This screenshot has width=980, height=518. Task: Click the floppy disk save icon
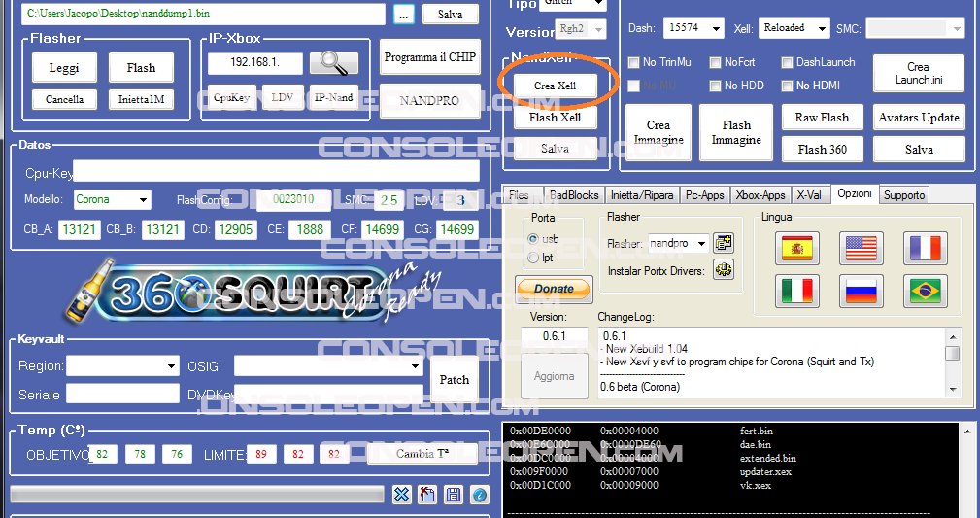pyautogui.click(x=454, y=495)
